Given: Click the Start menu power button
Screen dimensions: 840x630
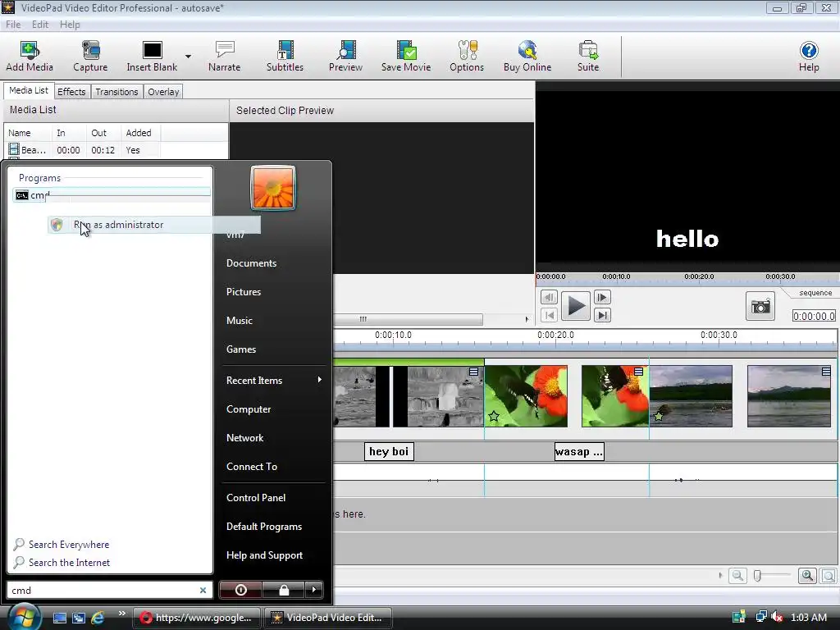Looking at the screenshot, I should [x=240, y=590].
